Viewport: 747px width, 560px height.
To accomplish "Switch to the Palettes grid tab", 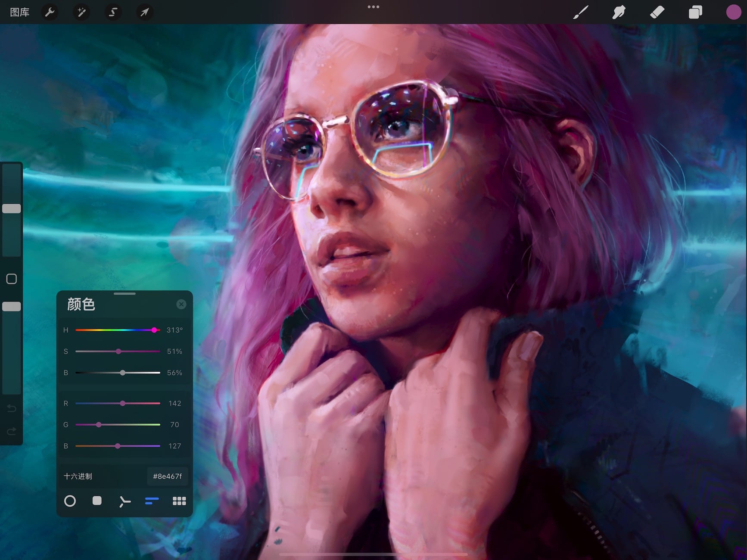I will (179, 501).
